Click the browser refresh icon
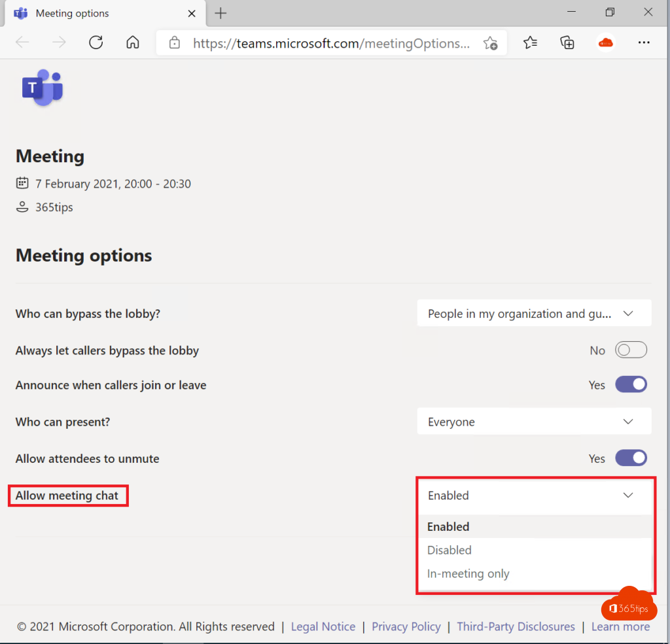The height and width of the screenshot is (644, 670). coord(96,43)
